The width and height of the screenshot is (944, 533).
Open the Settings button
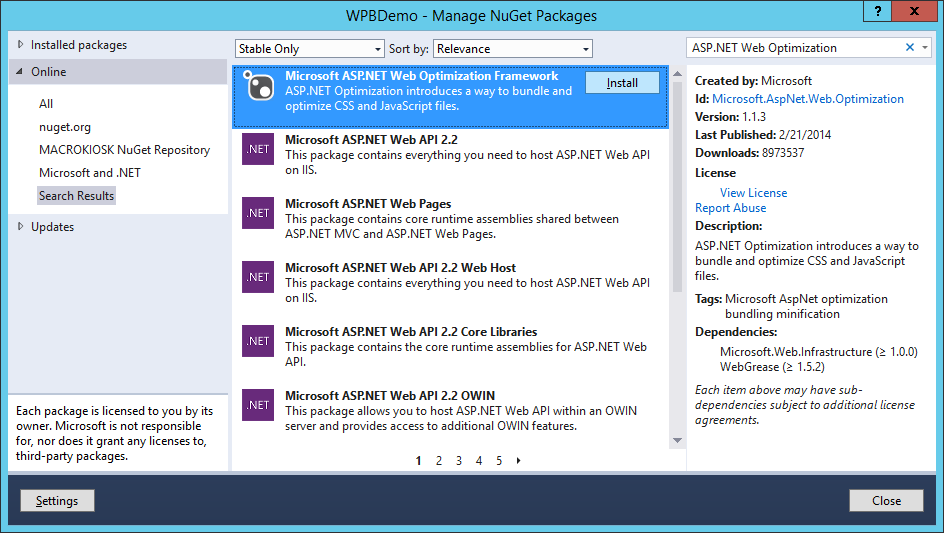[x=57, y=500]
